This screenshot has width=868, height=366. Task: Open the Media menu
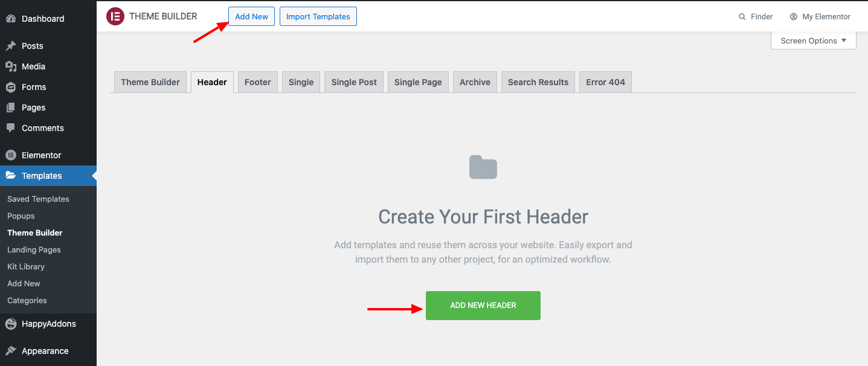[x=48, y=66]
